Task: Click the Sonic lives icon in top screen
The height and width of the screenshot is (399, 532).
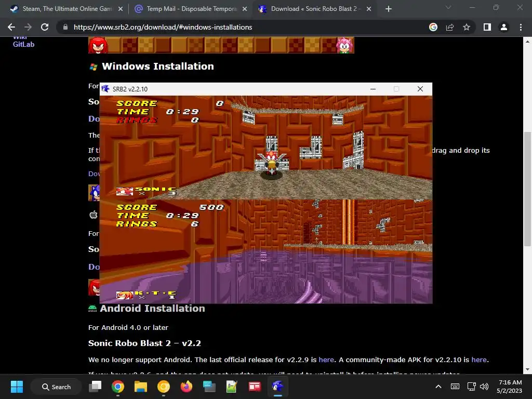Action: coord(125,191)
